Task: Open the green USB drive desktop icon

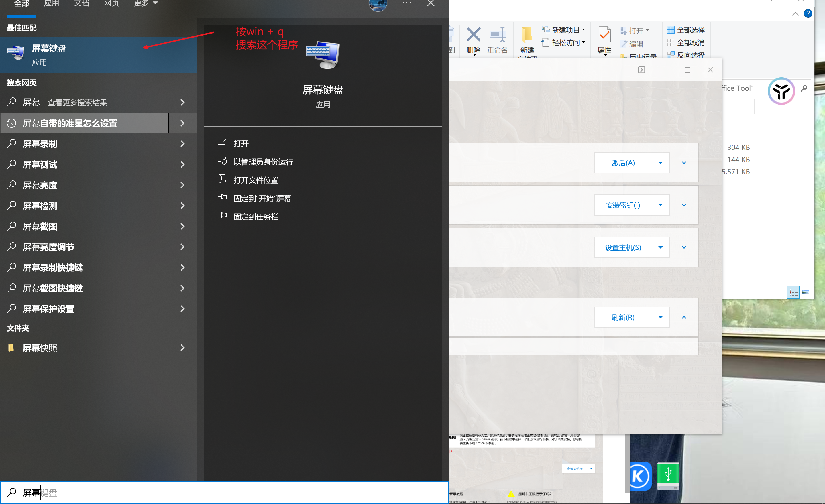Action: [668, 476]
